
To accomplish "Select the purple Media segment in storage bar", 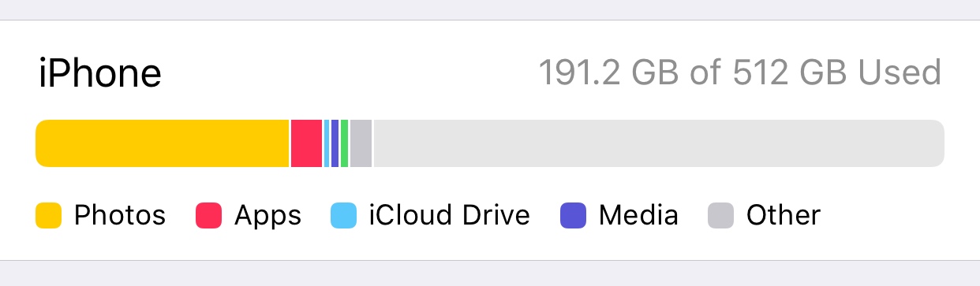I will pyautogui.click(x=335, y=143).
